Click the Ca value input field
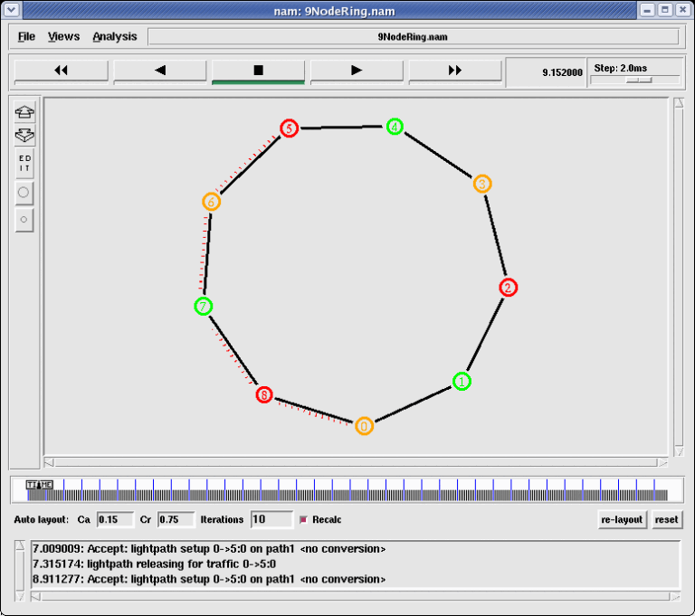The height and width of the screenshot is (616, 695). coord(115,519)
